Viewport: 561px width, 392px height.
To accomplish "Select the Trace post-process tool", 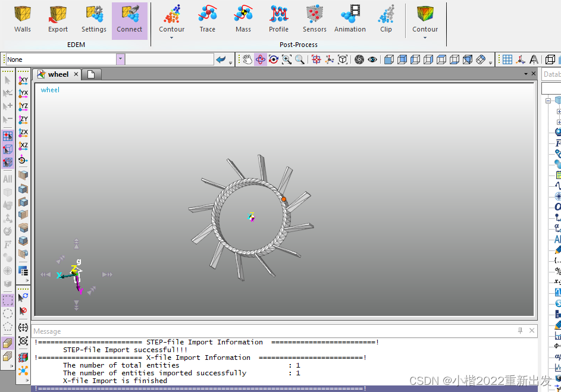I will [208, 19].
